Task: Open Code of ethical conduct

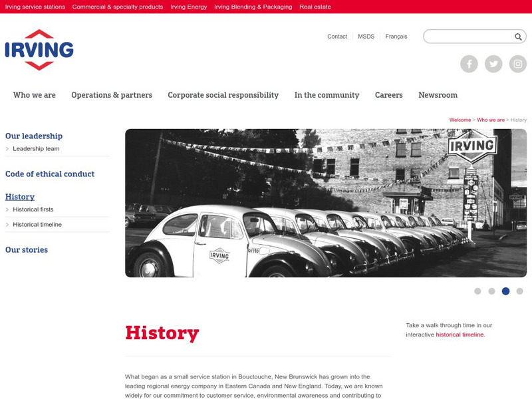Action: (x=50, y=174)
